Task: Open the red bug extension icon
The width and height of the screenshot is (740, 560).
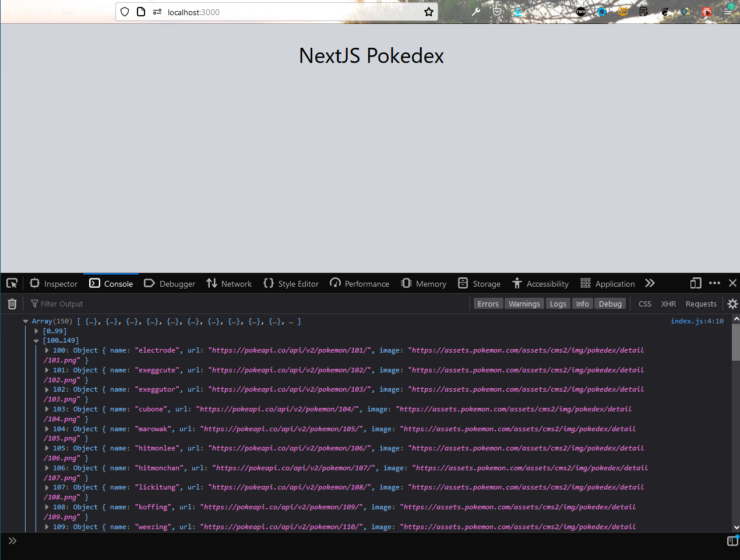Action: pyautogui.click(x=707, y=12)
